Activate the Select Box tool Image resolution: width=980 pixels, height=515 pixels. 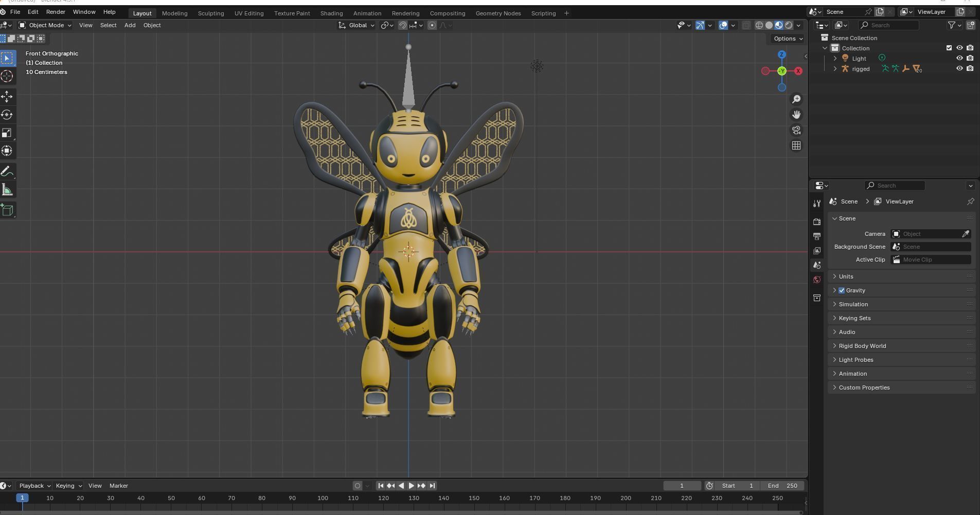[x=7, y=58]
